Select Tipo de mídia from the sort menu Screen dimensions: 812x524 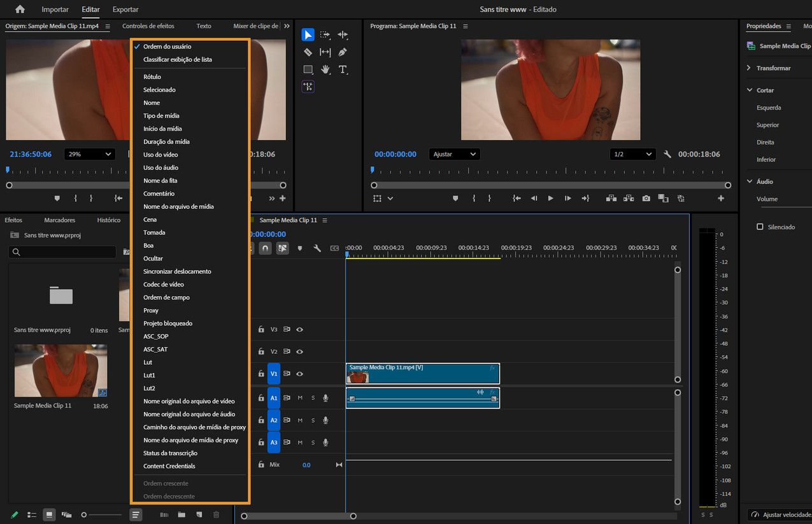click(x=160, y=115)
